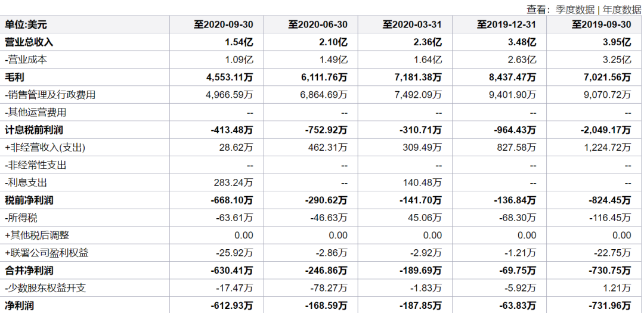Select the 至2019-12-31 column header
This screenshot has height=313, width=644.
[506, 24]
